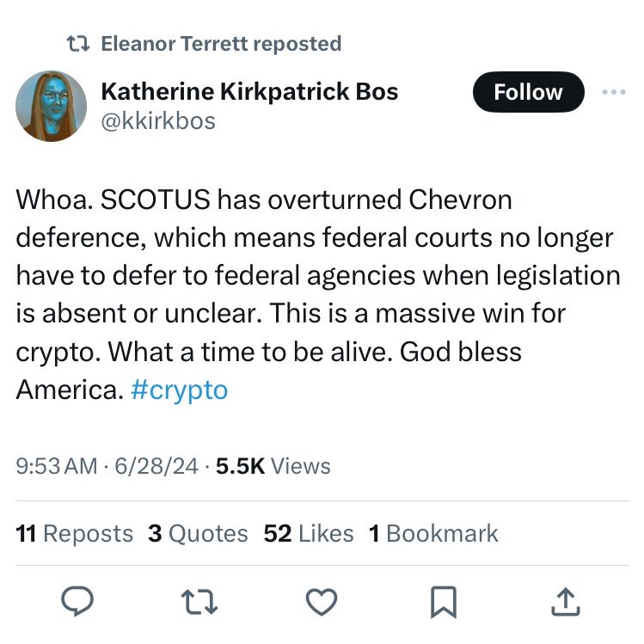Click the Katherine Kirkpatrick Bos display name
The height and width of the screenshot is (644, 644).
[249, 92]
